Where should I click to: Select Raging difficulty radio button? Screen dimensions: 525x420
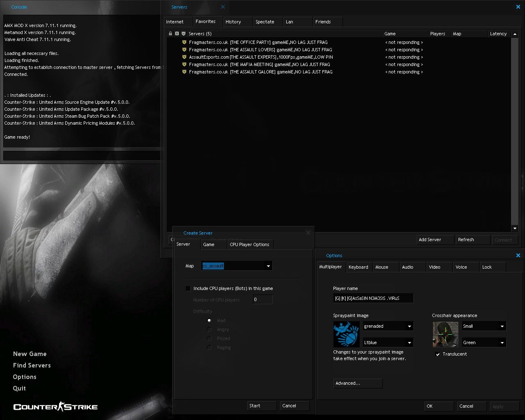[209, 347]
